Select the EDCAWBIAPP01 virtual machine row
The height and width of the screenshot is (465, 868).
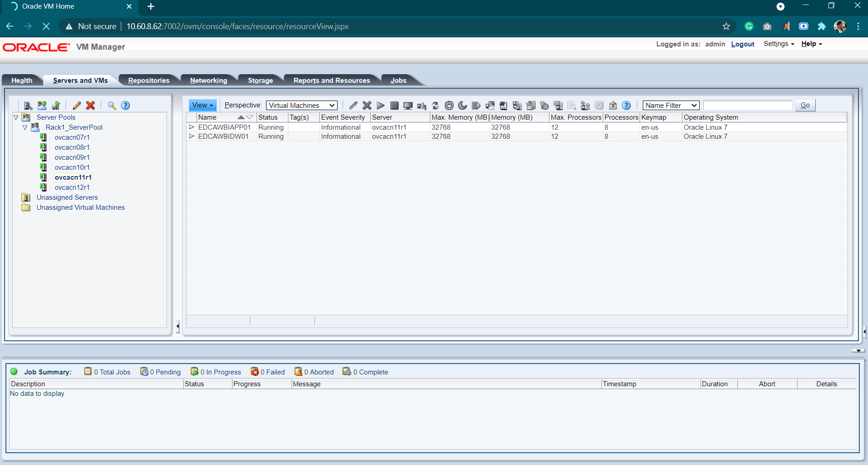click(516, 127)
